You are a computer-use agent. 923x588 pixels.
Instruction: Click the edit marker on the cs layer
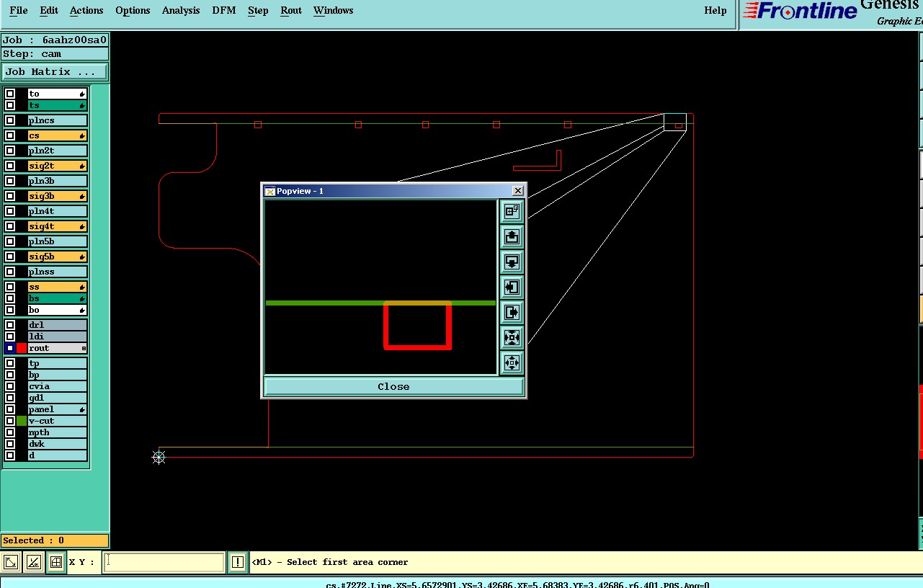click(x=82, y=136)
